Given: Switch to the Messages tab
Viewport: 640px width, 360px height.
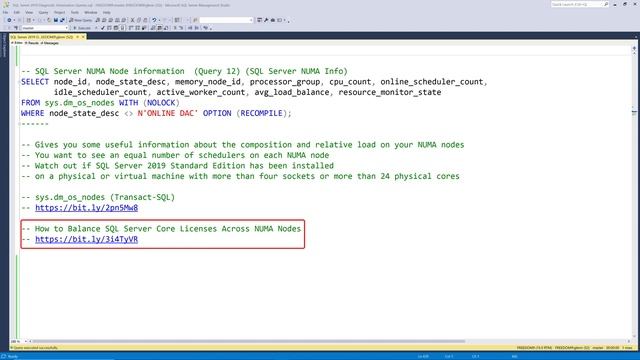Looking at the screenshot, I should pyautogui.click(x=49, y=43).
